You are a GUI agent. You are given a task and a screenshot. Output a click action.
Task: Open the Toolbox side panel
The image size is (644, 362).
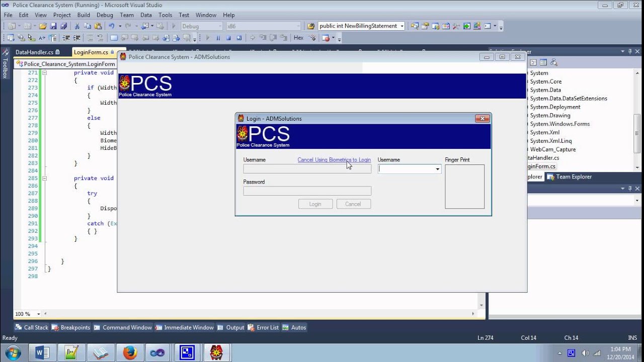pyautogui.click(x=5, y=64)
